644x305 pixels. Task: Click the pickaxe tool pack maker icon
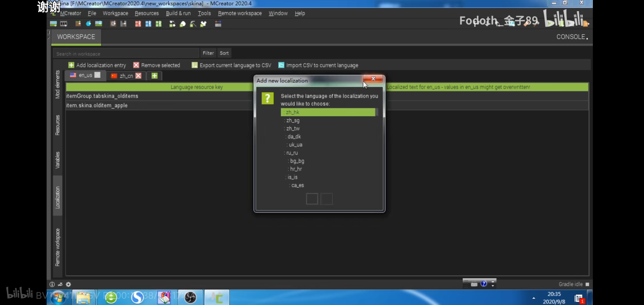(193, 24)
